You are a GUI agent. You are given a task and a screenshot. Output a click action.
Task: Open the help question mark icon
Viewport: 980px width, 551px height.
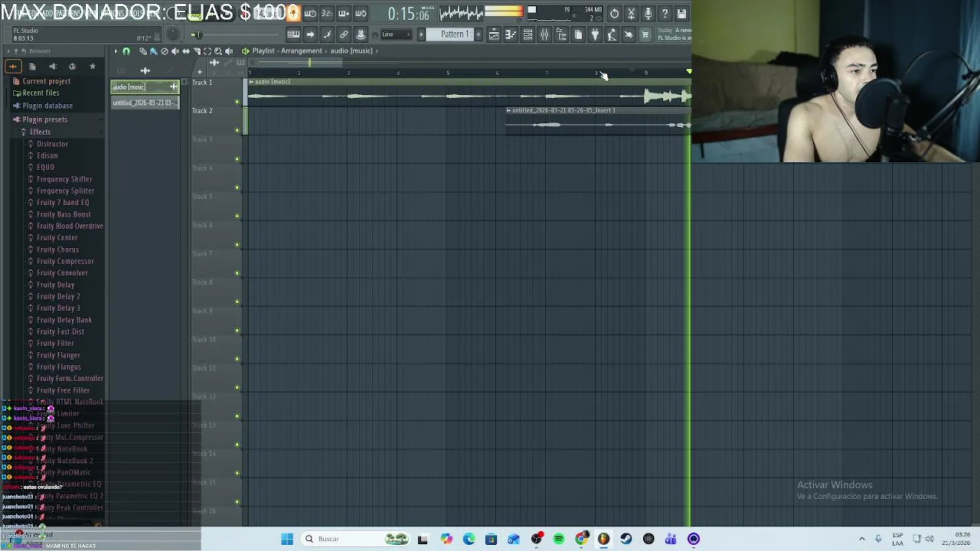point(665,13)
